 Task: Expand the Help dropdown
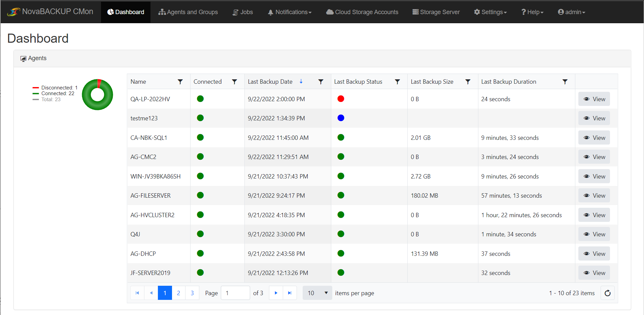tap(532, 12)
